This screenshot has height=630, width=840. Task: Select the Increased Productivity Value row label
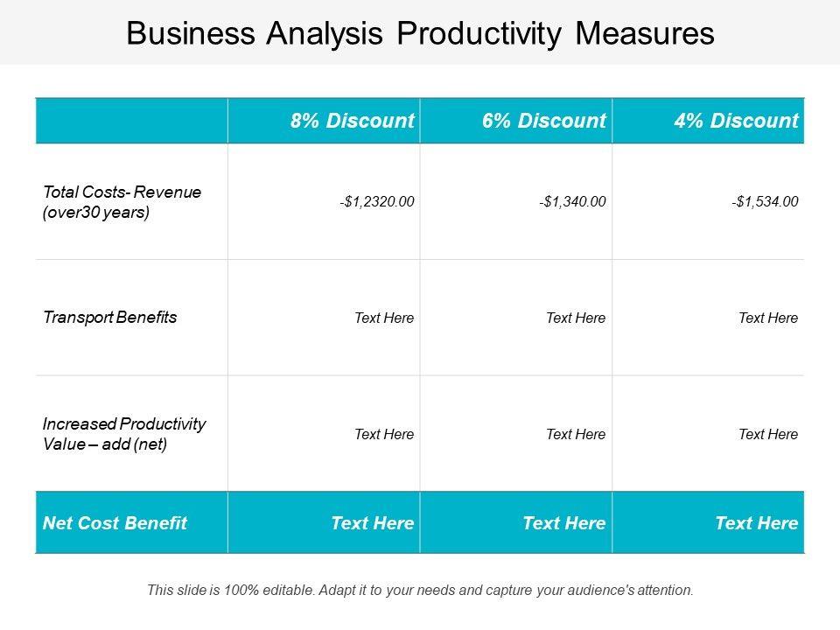tap(124, 434)
